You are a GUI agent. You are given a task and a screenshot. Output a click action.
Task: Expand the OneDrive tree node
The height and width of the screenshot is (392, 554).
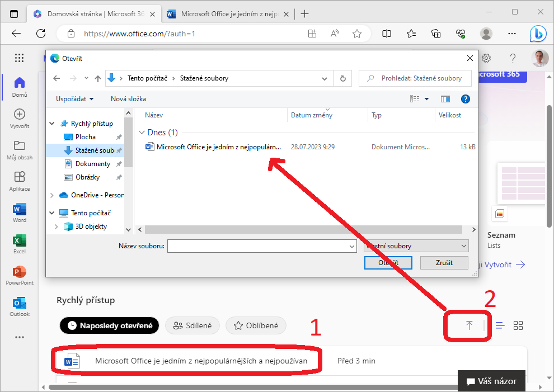pos(52,195)
